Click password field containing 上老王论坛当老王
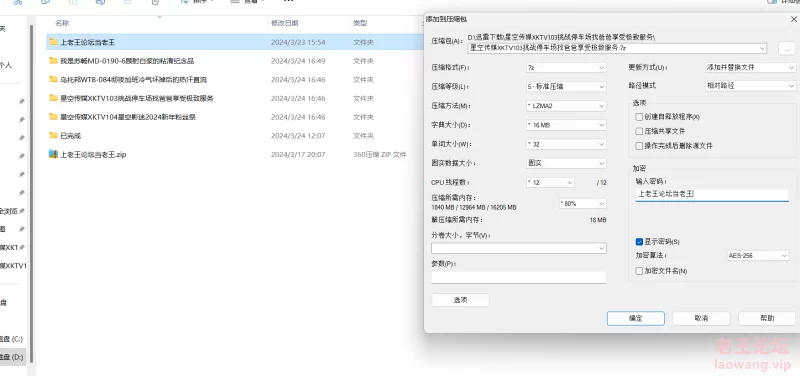 pyautogui.click(x=712, y=194)
